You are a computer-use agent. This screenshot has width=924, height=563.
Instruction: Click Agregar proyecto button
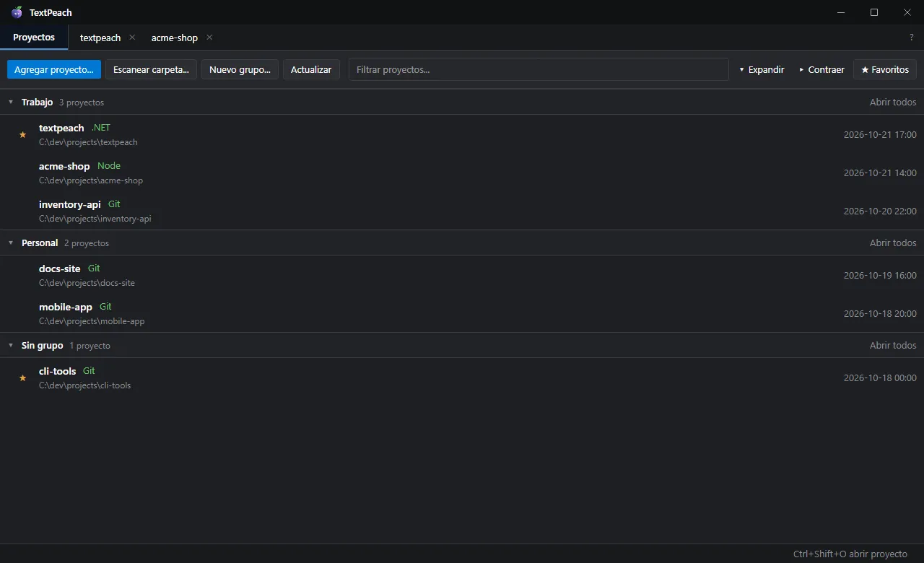(x=53, y=69)
